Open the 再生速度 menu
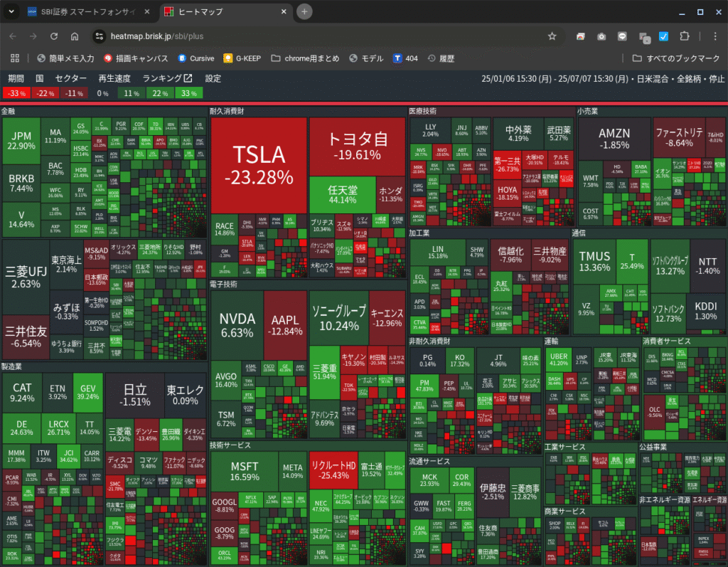The image size is (728, 567). (x=114, y=78)
